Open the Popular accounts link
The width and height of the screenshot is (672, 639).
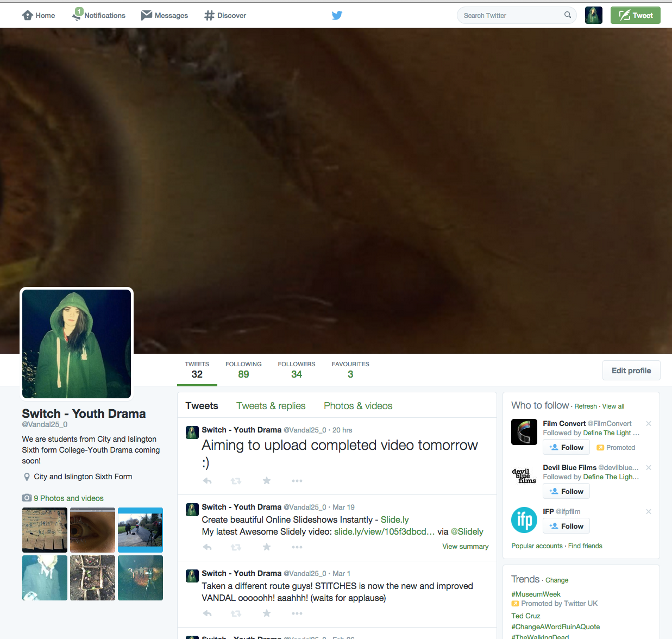click(537, 546)
